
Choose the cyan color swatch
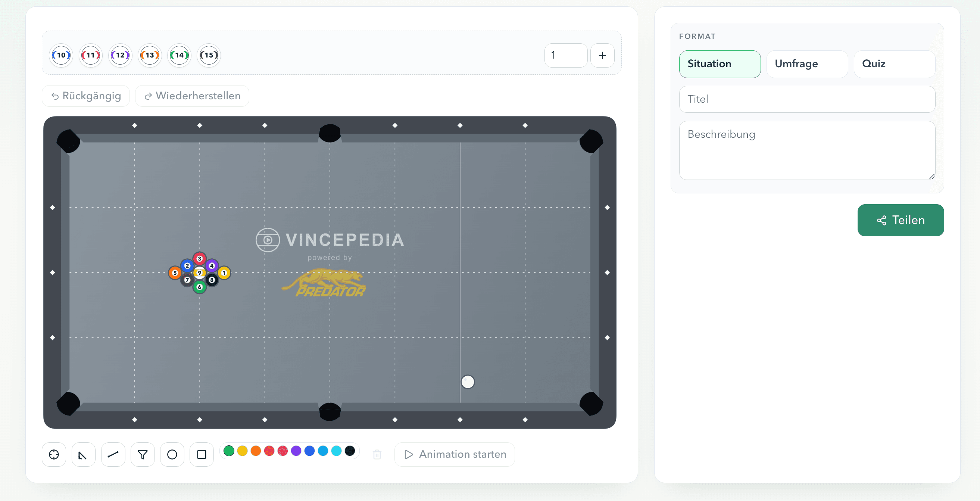point(336,451)
